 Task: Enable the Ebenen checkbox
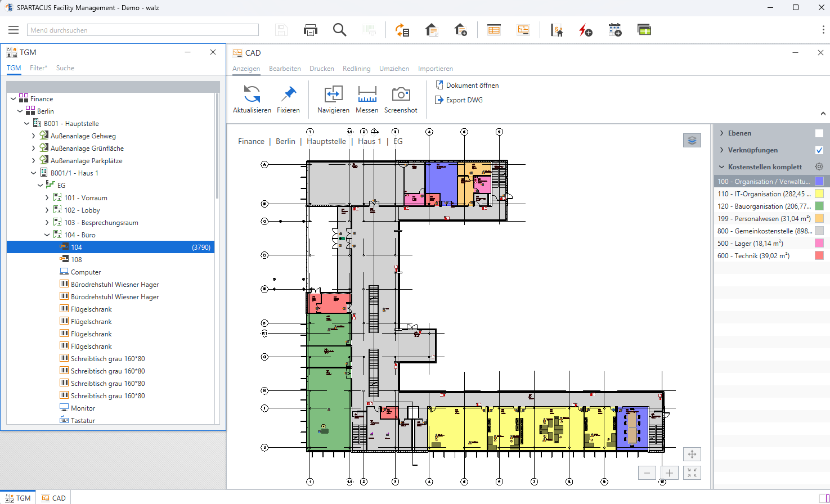[819, 133]
